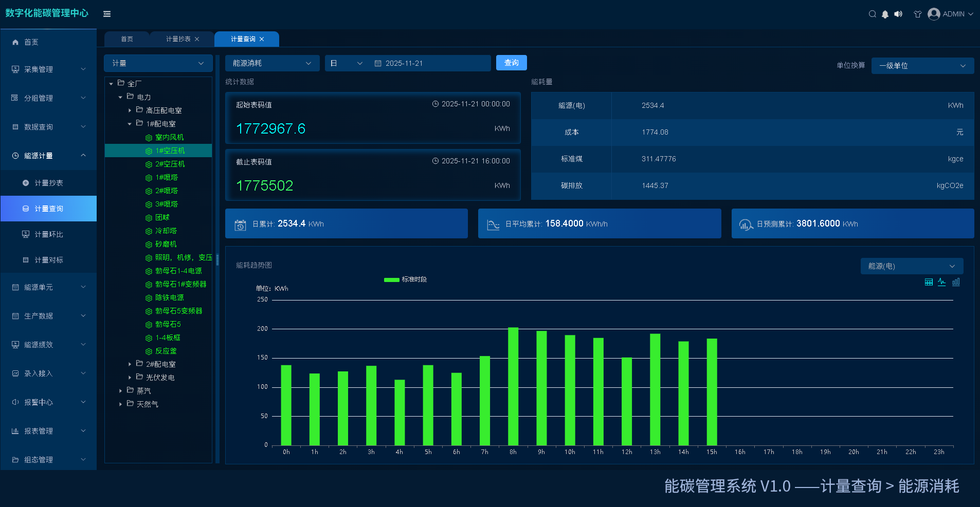Expand the 2#配电室 tree node

pos(130,364)
